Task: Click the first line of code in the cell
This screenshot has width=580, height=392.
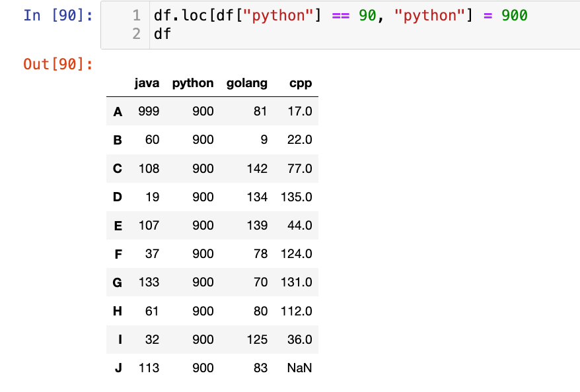Action: (x=340, y=15)
